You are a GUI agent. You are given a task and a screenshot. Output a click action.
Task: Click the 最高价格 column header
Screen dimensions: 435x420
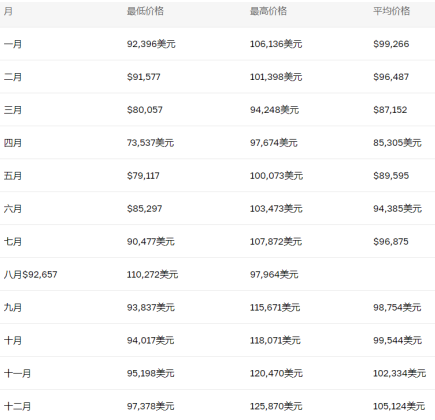pos(268,11)
